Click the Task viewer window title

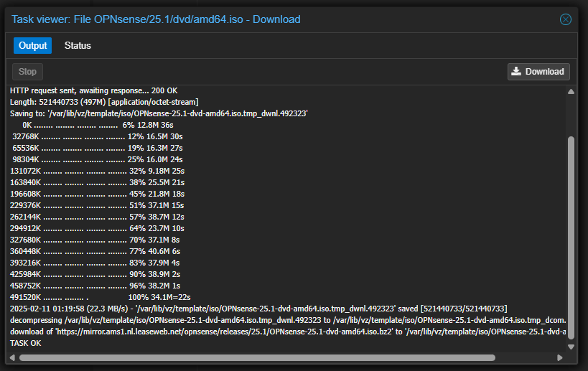click(x=156, y=19)
